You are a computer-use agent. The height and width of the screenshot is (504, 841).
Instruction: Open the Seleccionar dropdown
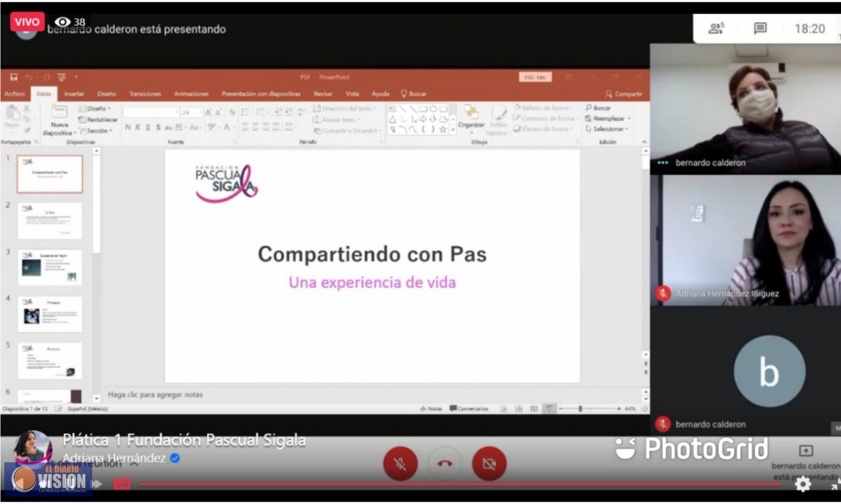click(607, 129)
